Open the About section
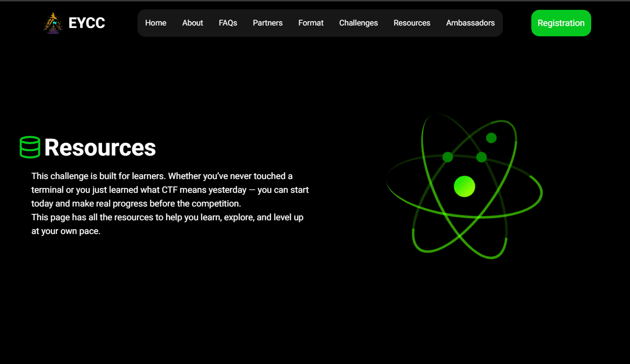 click(192, 23)
